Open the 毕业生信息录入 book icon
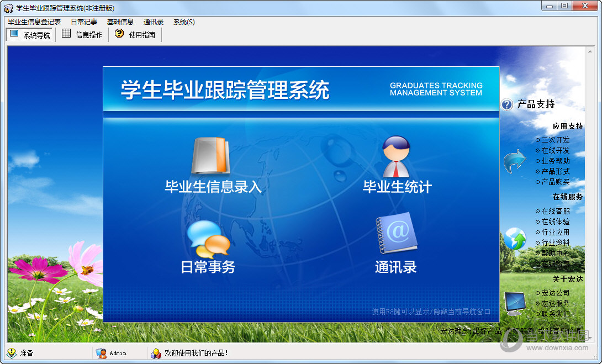 (211, 156)
